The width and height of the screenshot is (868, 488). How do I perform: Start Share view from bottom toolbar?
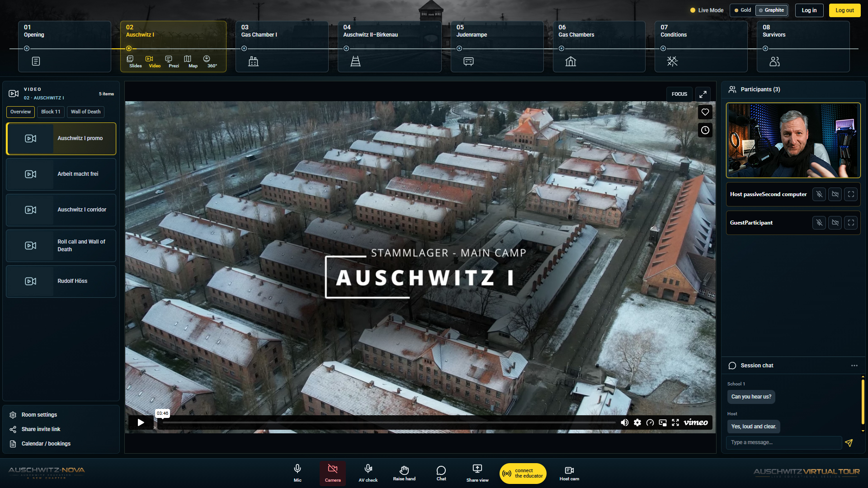click(x=477, y=473)
